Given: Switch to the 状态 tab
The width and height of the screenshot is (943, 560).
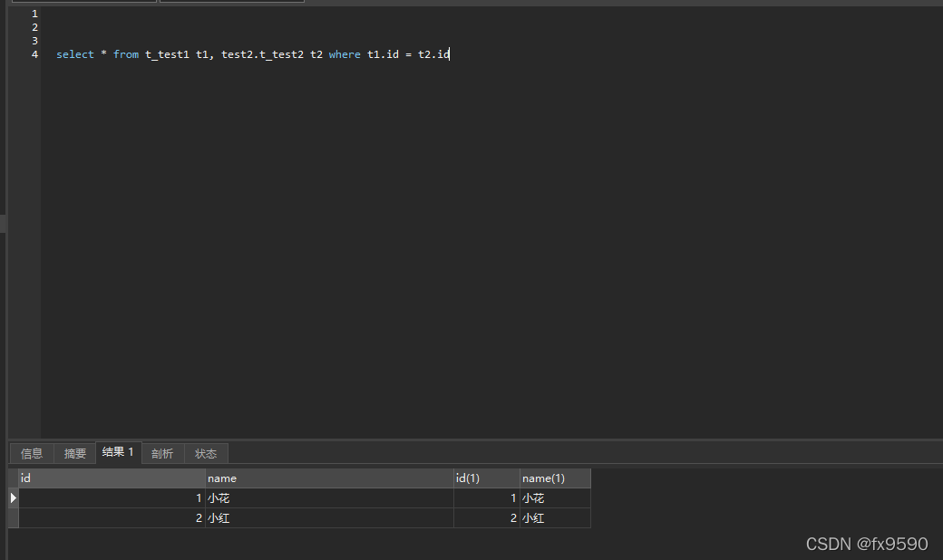Looking at the screenshot, I should (x=206, y=453).
